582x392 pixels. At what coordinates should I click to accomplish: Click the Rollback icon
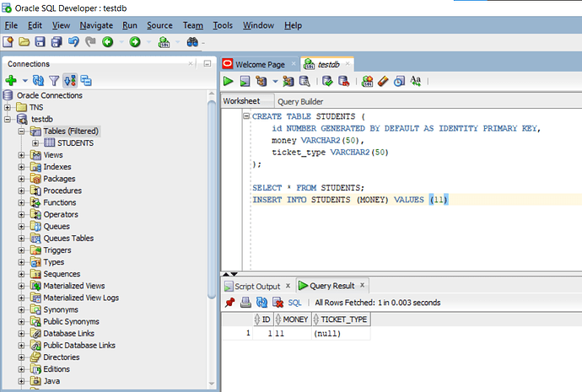[343, 81]
